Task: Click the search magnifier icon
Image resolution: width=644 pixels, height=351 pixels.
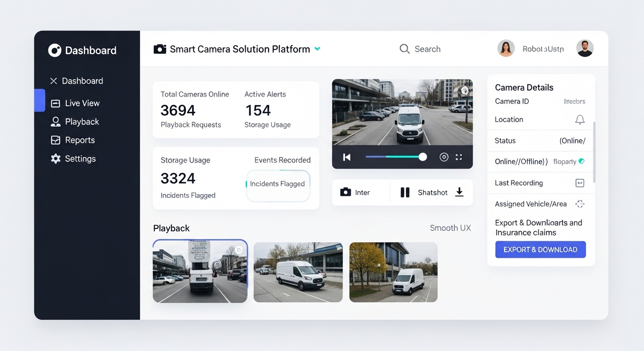Action: (404, 49)
